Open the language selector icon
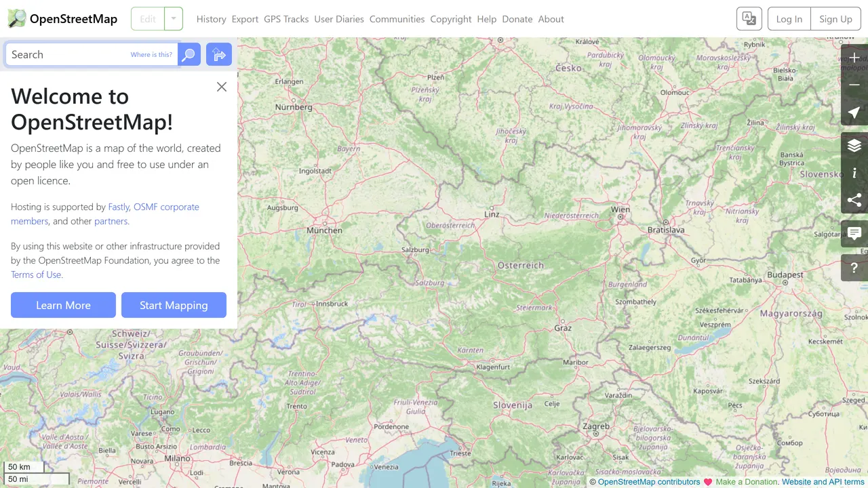Screen dimensions: 868x488 [749, 19]
